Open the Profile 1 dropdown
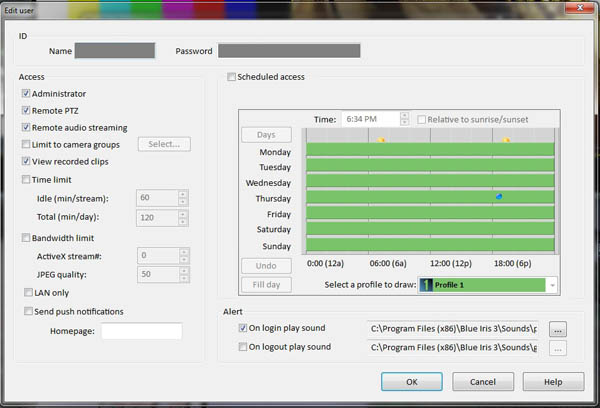Image resolution: width=600 pixels, height=408 pixels. [552, 285]
